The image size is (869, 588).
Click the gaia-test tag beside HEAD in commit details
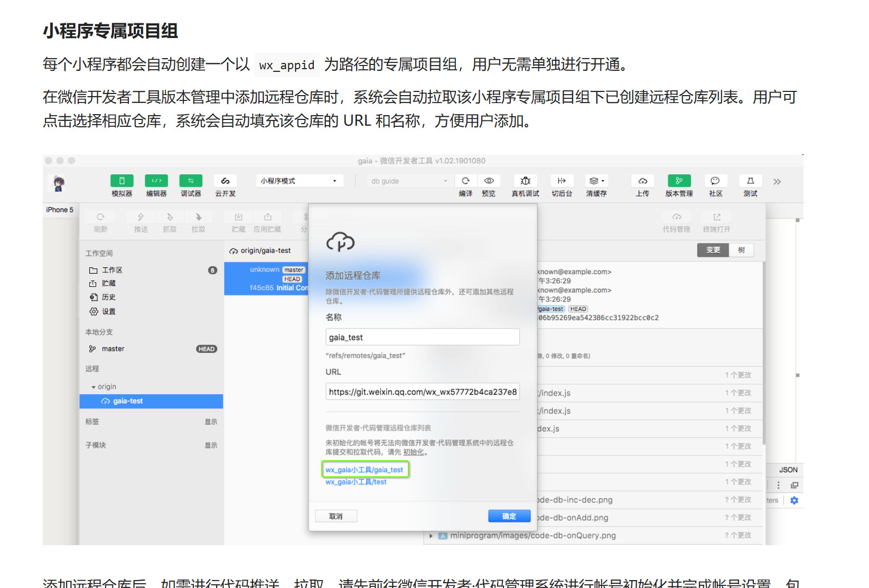[x=551, y=309]
